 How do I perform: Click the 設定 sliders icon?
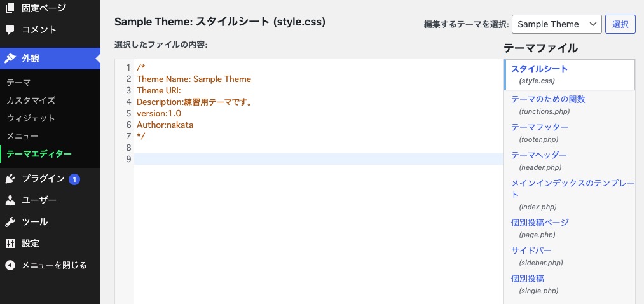(10, 243)
